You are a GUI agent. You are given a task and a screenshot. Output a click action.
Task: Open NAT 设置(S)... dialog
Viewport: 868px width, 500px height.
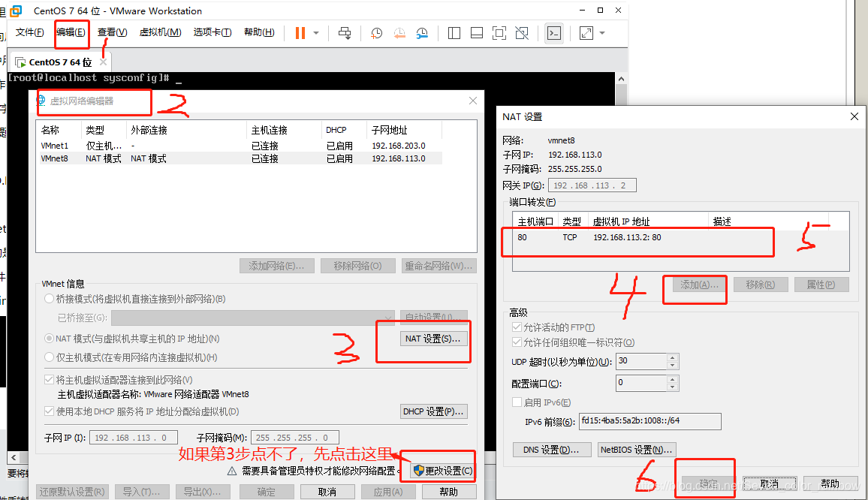433,339
